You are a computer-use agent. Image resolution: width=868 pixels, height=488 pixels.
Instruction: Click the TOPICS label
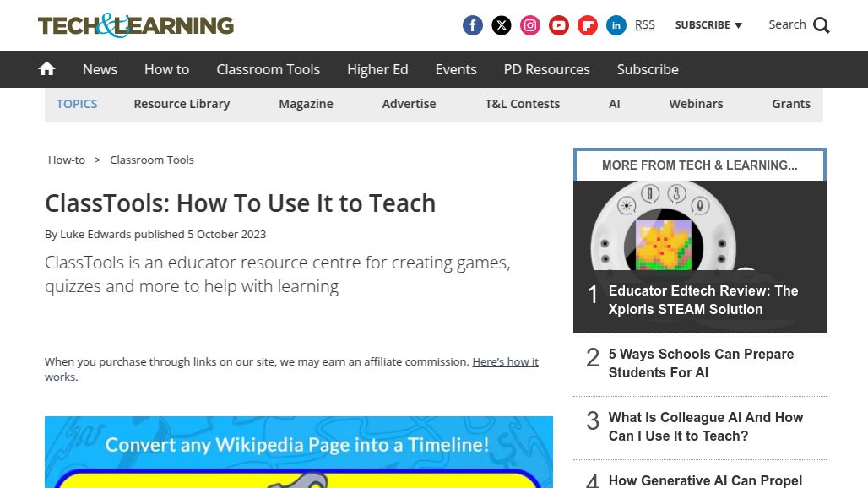[x=76, y=104]
